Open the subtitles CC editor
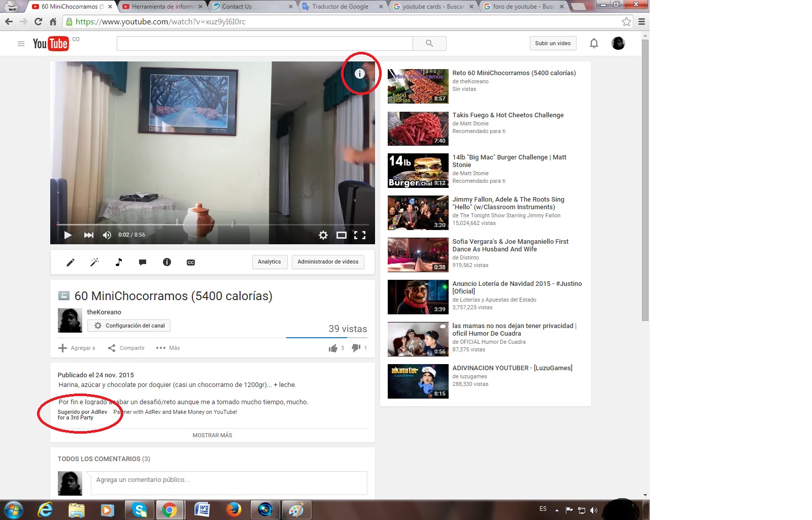 coord(191,263)
